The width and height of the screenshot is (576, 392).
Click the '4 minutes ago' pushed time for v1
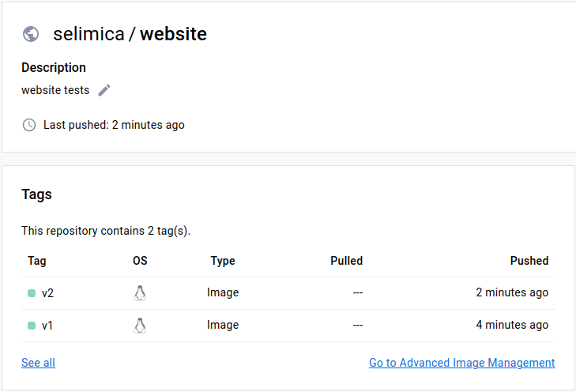tap(512, 326)
